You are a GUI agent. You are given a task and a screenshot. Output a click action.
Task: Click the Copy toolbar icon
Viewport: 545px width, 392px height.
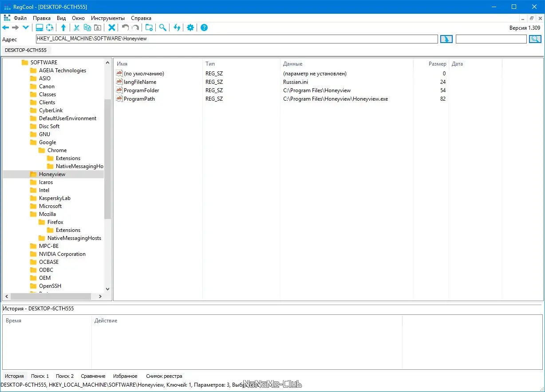[87, 27]
